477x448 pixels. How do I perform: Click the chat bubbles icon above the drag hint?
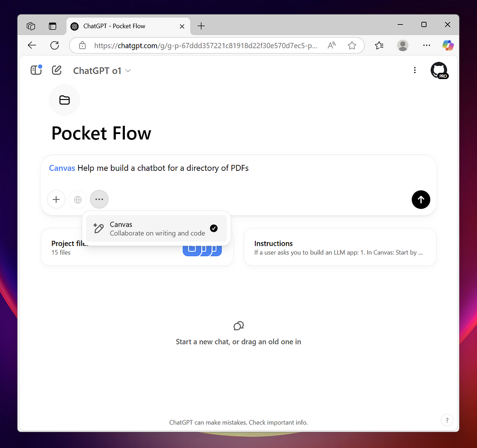pos(238,326)
